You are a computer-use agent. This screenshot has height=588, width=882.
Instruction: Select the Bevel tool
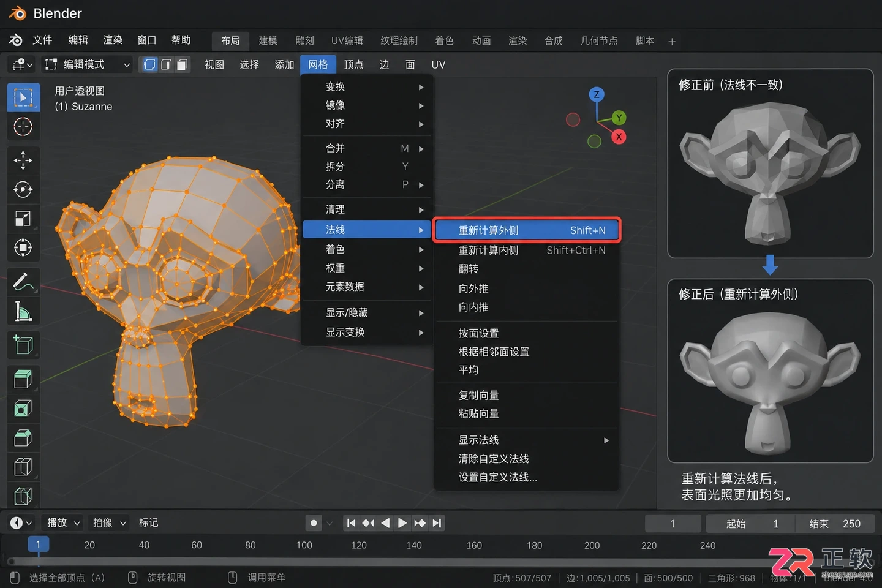pos(23,438)
